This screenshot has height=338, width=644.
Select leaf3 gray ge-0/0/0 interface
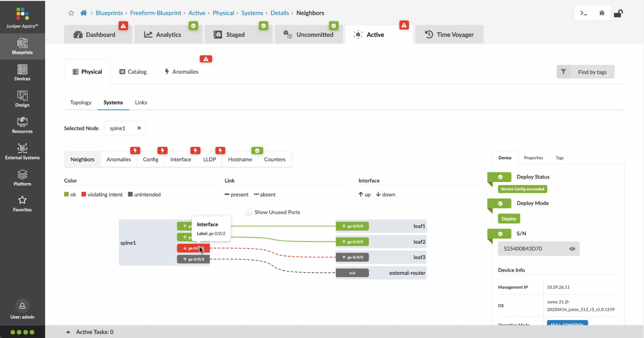pyautogui.click(x=352, y=257)
